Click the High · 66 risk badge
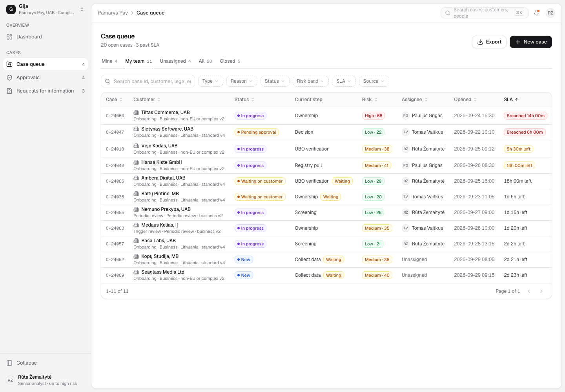Viewport: 565px width, 392px height. 374,116
